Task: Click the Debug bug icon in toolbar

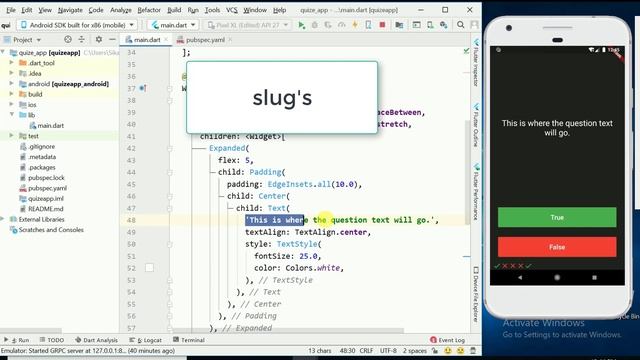Action: [315, 25]
